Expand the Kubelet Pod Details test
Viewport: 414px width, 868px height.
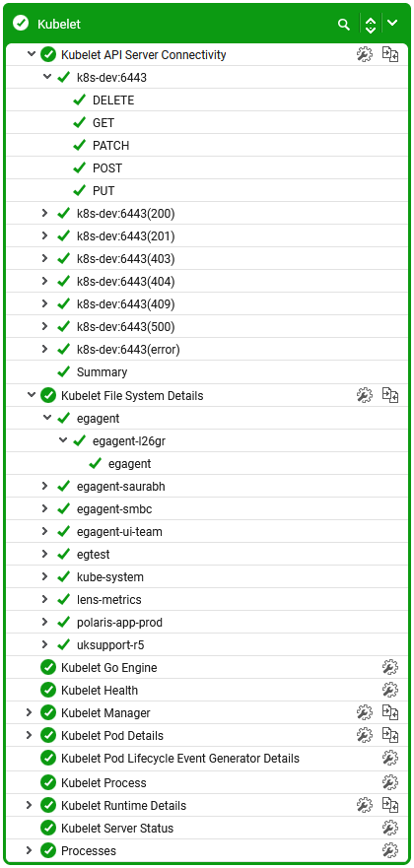(30, 735)
